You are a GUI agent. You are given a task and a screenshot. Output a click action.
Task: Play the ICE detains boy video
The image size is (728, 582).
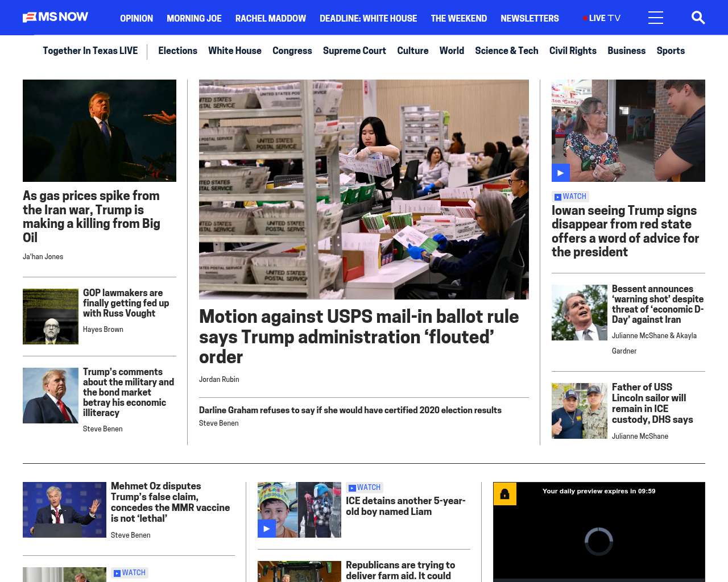pyautogui.click(x=267, y=529)
